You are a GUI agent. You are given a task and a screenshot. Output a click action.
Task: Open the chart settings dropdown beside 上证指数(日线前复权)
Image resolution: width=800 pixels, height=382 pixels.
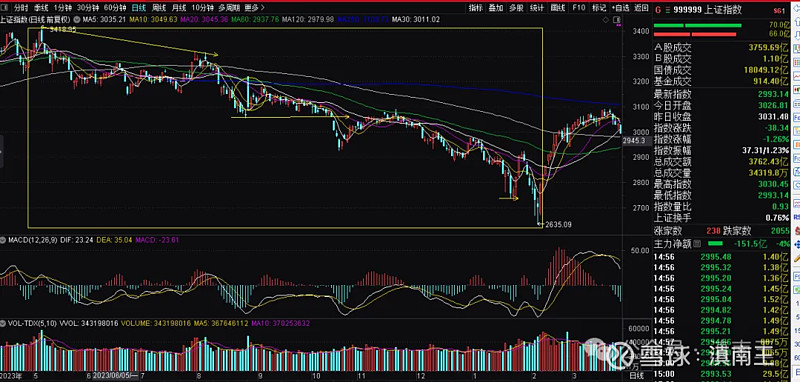76,19
